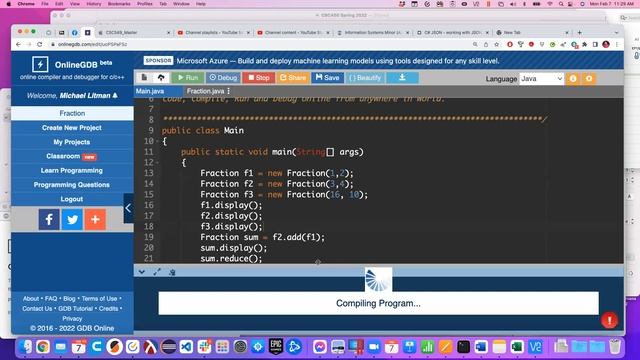640x360 pixels.
Task: Click the red alert icon at bottom right
Action: coord(609,320)
